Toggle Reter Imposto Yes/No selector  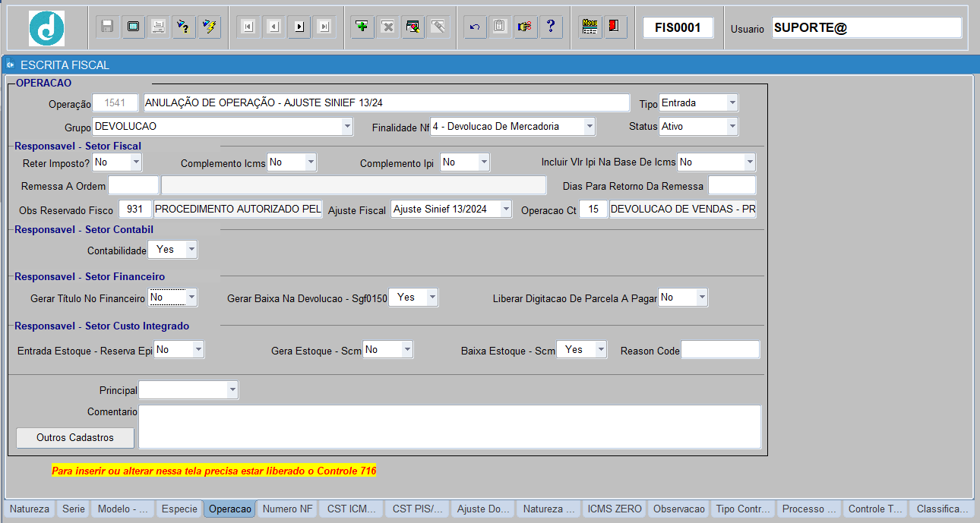click(117, 162)
